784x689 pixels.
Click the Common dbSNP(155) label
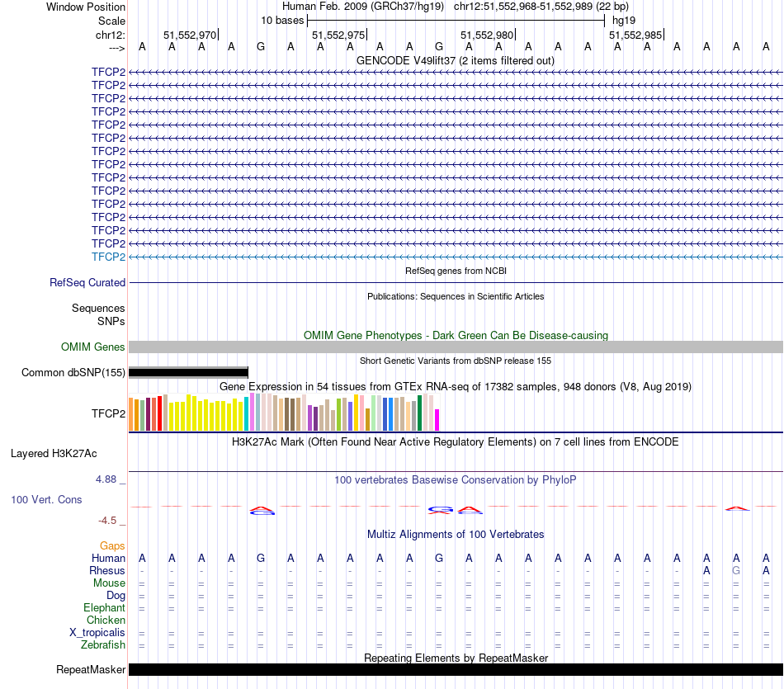point(73,372)
